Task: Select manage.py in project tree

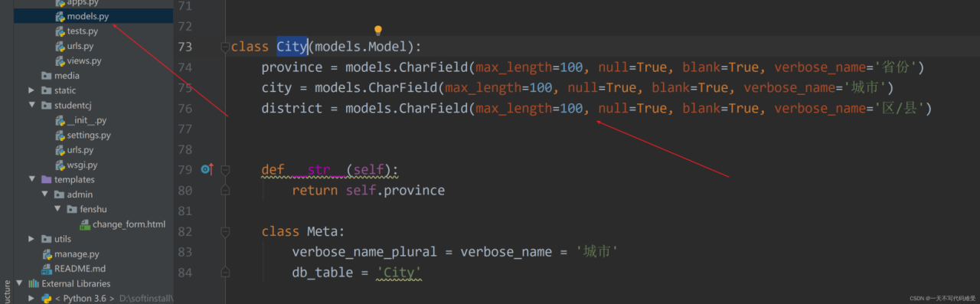Action: click(x=77, y=253)
